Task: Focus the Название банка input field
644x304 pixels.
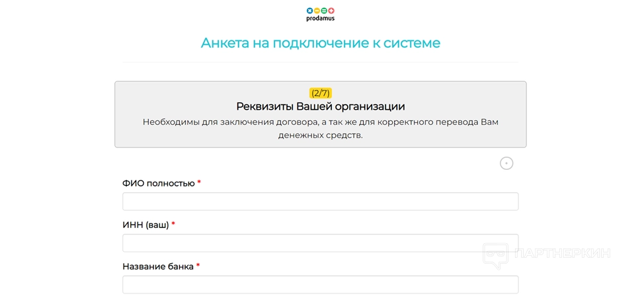Action: 321,285
